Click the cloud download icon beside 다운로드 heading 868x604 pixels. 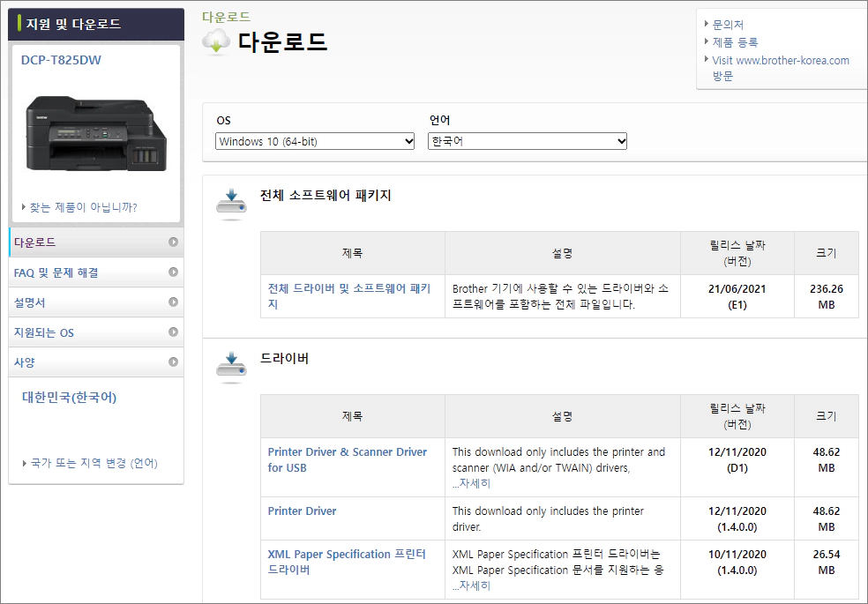coord(216,42)
